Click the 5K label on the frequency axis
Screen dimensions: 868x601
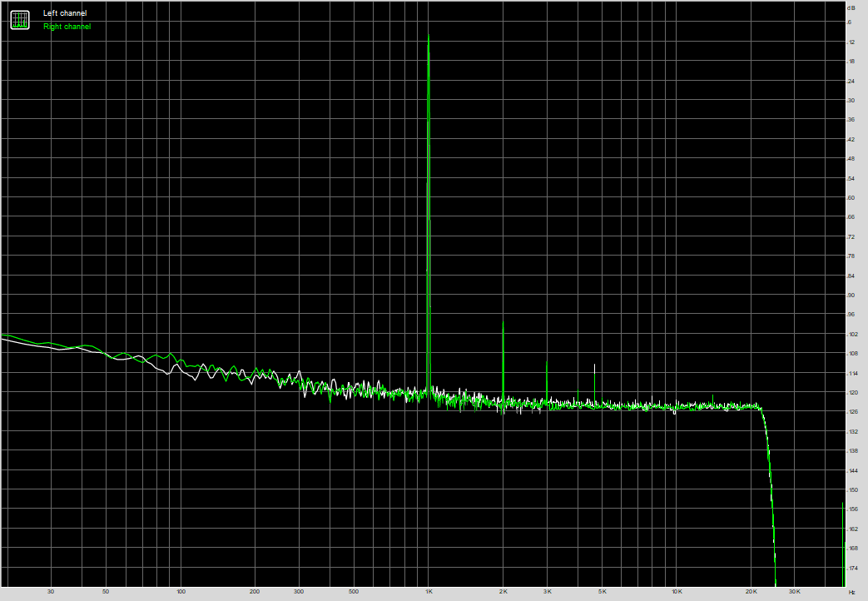602,592
